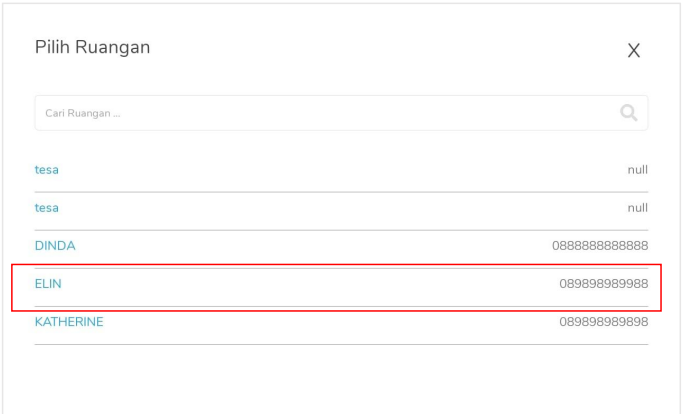Click empty dialog area below KATHERINE row
The height and width of the screenshot is (414, 685).
coord(340,378)
